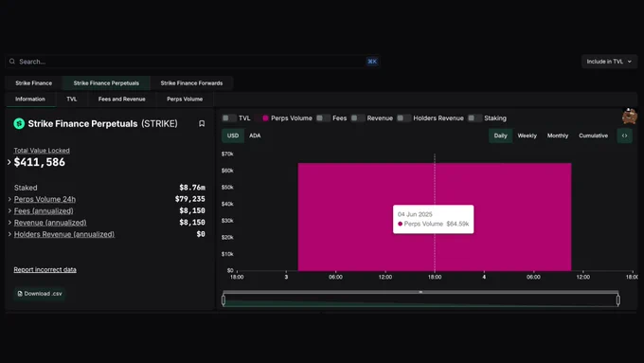The height and width of the screenshot is (363, 644).
Task: Open the Include in TVL dropdown
Action: pos(609,62)
